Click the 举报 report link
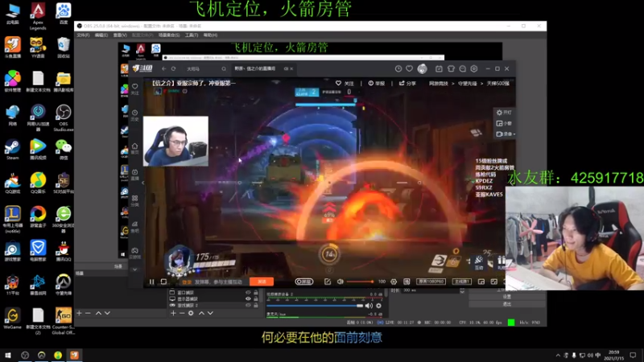 pos(377,84)
